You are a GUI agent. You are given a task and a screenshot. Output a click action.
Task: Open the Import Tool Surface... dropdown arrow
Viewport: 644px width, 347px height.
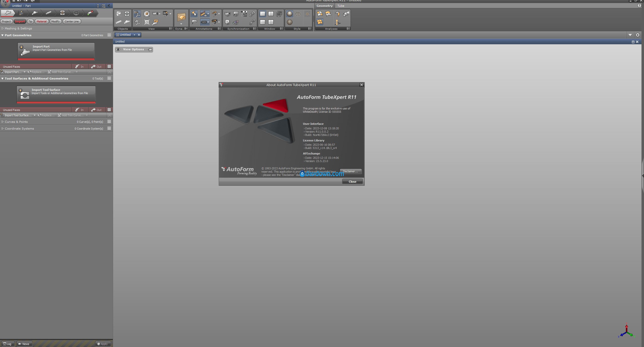click(x=35, y=115)
